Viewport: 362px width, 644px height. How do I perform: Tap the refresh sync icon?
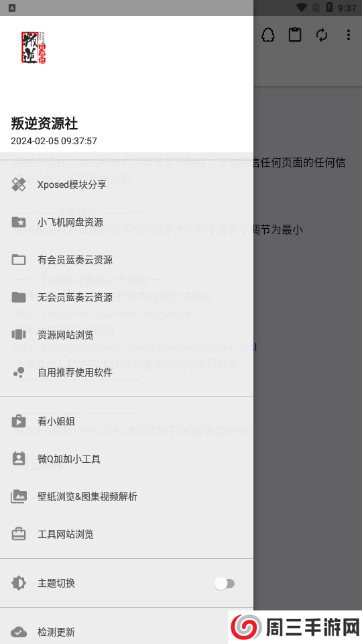[322, 35]
